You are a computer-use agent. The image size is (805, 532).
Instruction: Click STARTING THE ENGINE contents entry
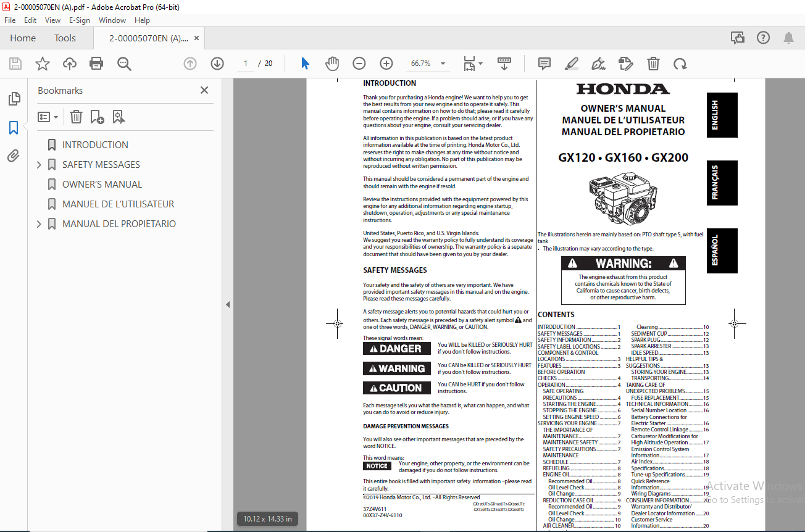582,404
